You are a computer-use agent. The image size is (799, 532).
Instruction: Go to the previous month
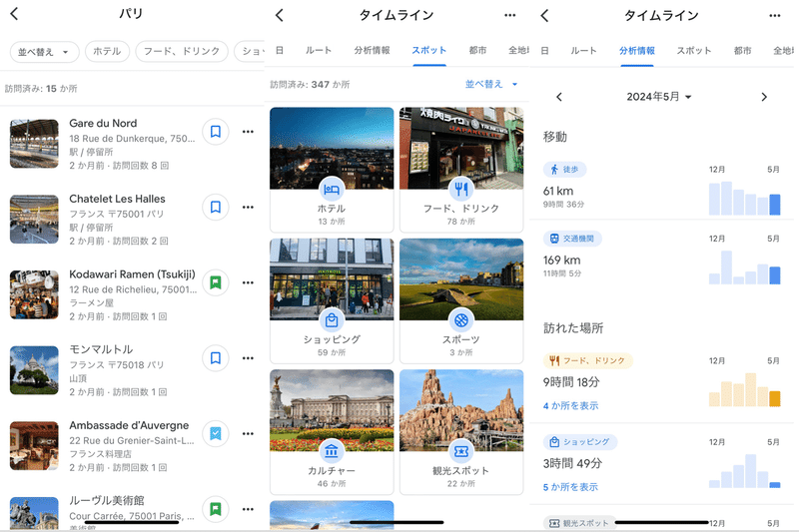pos(559,97)
